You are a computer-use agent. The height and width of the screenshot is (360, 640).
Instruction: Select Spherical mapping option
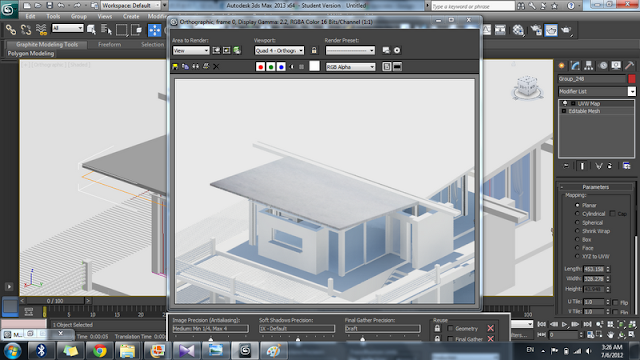(x=577, y=222)
